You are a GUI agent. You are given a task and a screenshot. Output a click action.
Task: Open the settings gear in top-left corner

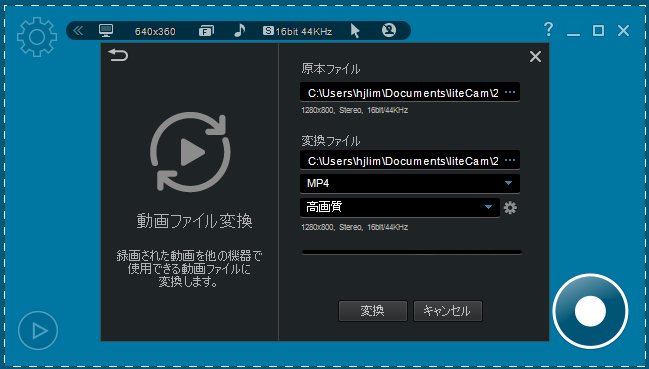point(37,37)
